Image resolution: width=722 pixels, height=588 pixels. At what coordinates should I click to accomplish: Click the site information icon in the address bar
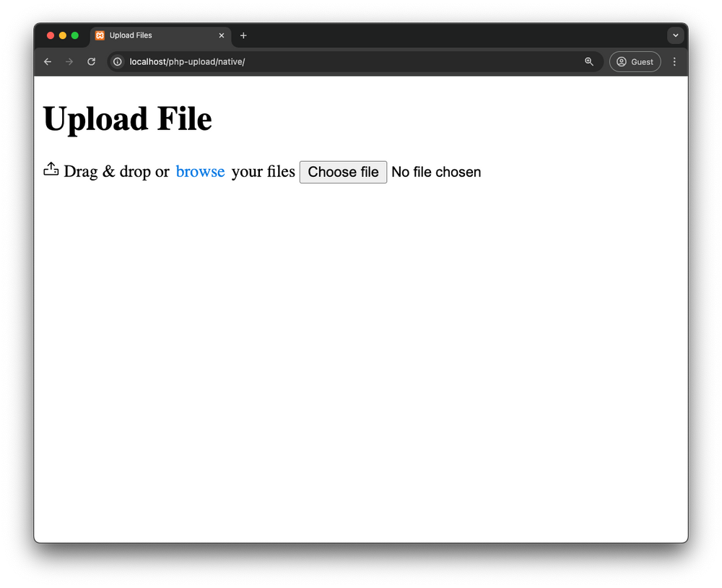click(117, 61)
